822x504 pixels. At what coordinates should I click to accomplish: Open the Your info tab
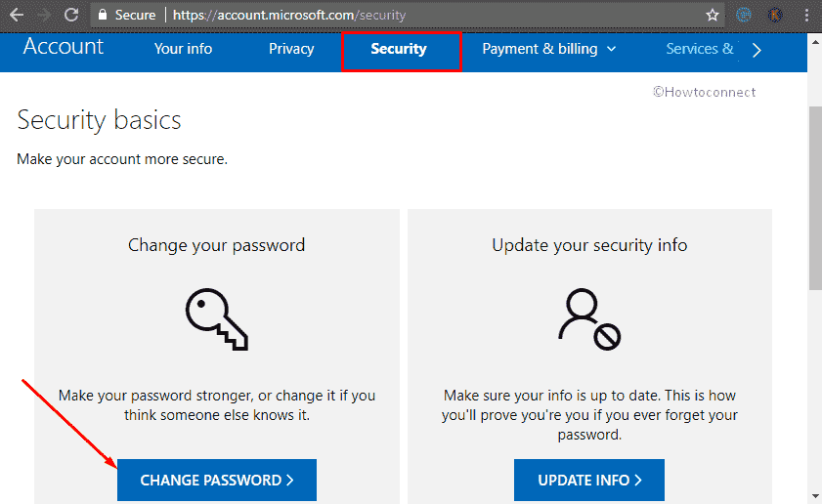[x=183, y=49]
